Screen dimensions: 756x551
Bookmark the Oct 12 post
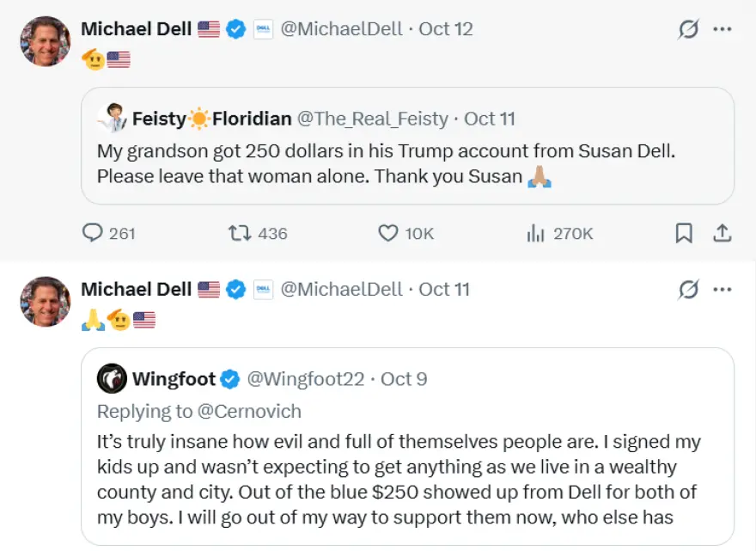pyautogui.click(x=684, y=234)
